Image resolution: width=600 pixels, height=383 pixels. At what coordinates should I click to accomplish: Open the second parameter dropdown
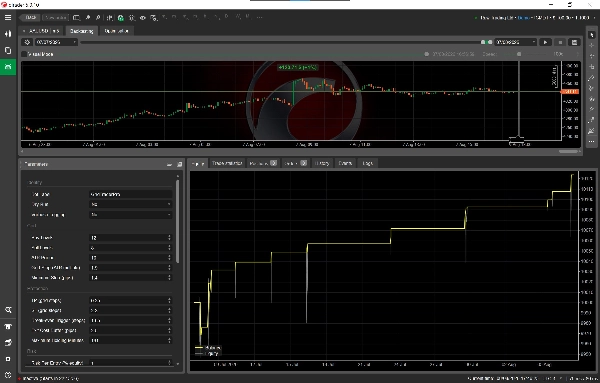click(x=130, y=205)
